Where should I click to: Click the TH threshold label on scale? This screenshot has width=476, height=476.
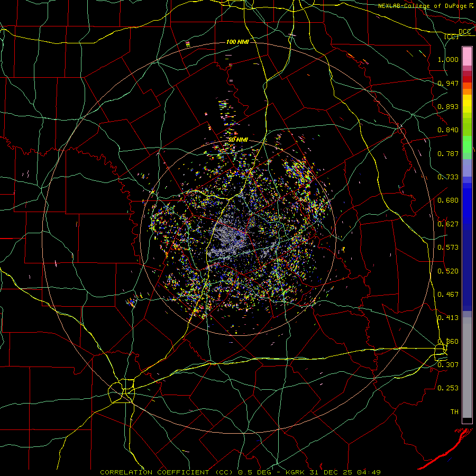click(454, 412)
